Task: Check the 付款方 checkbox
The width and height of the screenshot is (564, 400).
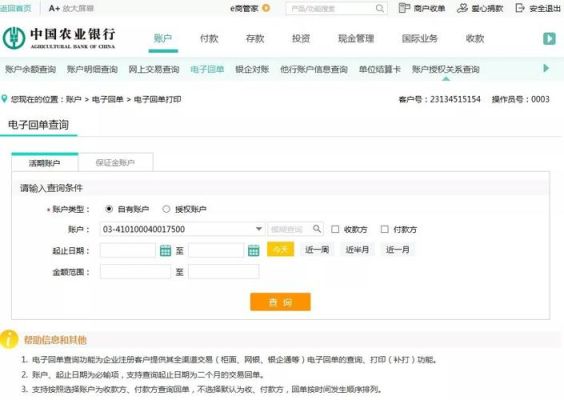Action: pos(385,229)
